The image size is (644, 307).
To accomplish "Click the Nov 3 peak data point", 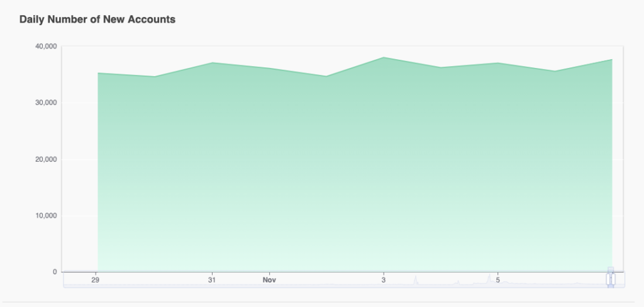I will point(384,57).
